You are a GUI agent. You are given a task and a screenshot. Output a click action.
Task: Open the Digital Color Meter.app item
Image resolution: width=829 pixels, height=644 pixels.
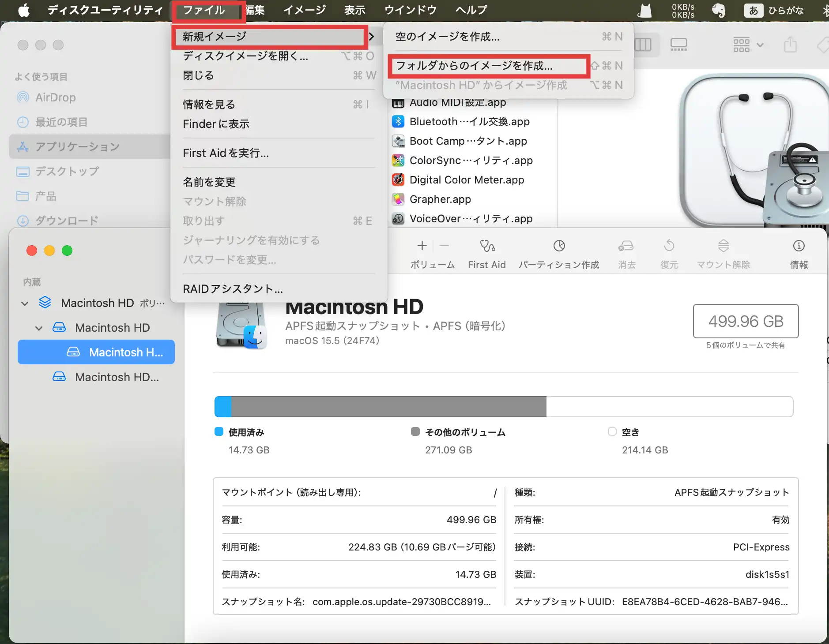466,180
